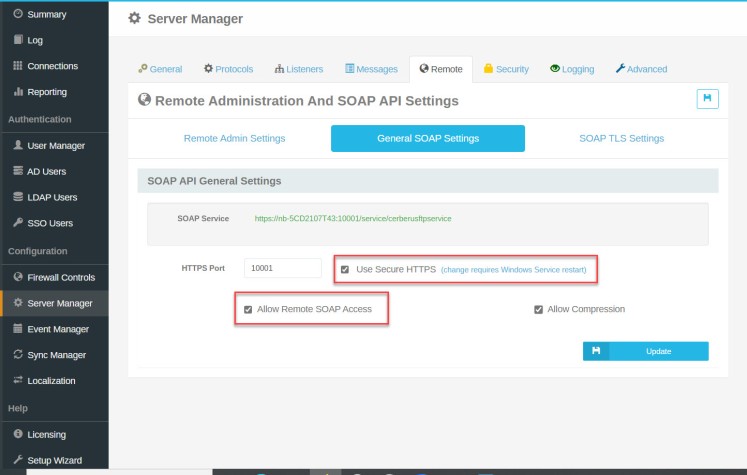Select SOAP TLS Settings sub-tab
Viewport: 747px width, 475px height.
pos(621,138)
